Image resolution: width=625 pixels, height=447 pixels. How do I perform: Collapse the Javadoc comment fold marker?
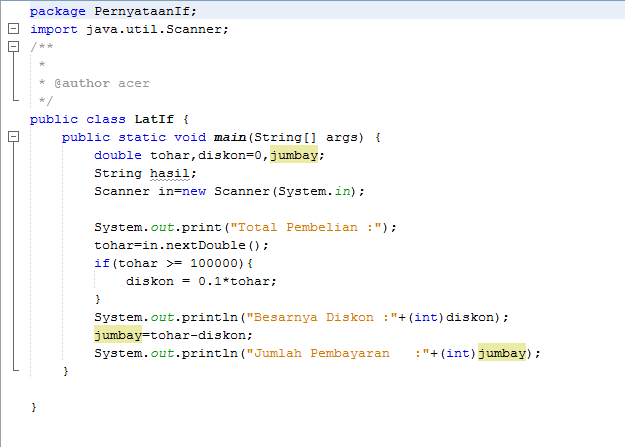pyautogui.click(x=14, y=47)
